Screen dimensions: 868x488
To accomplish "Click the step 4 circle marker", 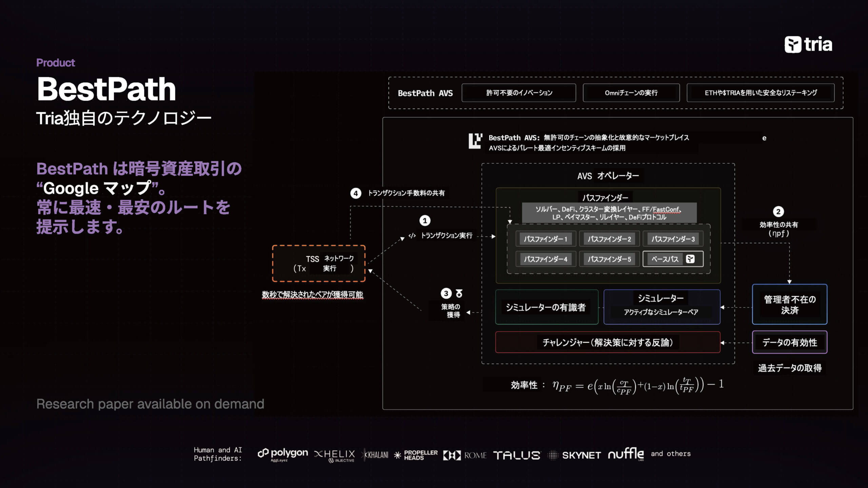I will click(355, 193).
